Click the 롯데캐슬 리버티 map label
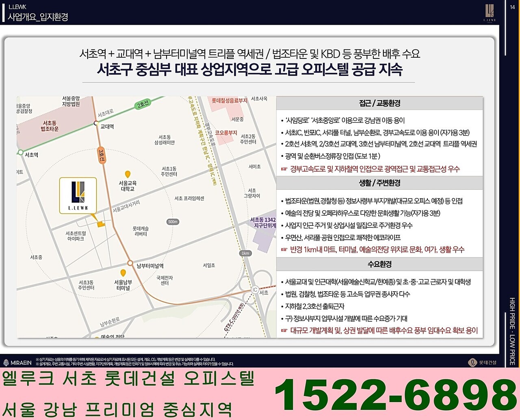This screenshot has height=420, width=520. coord(141,232)
